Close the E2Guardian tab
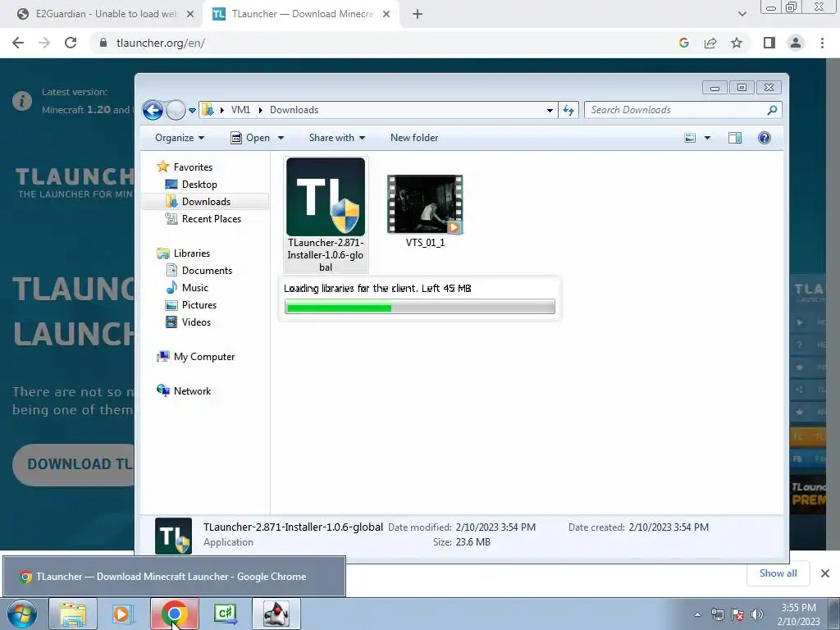Screen dimensions: 840x630 click(190, 15)
